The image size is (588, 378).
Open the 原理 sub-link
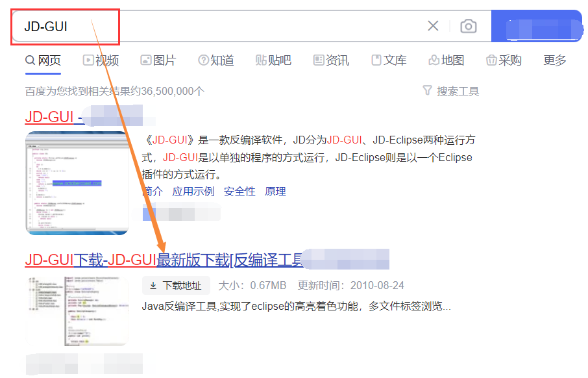[x=275, y=192]
